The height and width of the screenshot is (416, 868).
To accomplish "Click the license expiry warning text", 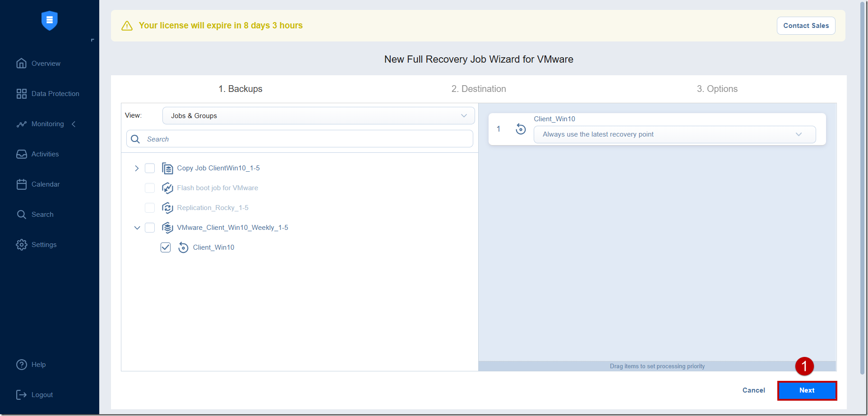I will pos(221,26).
